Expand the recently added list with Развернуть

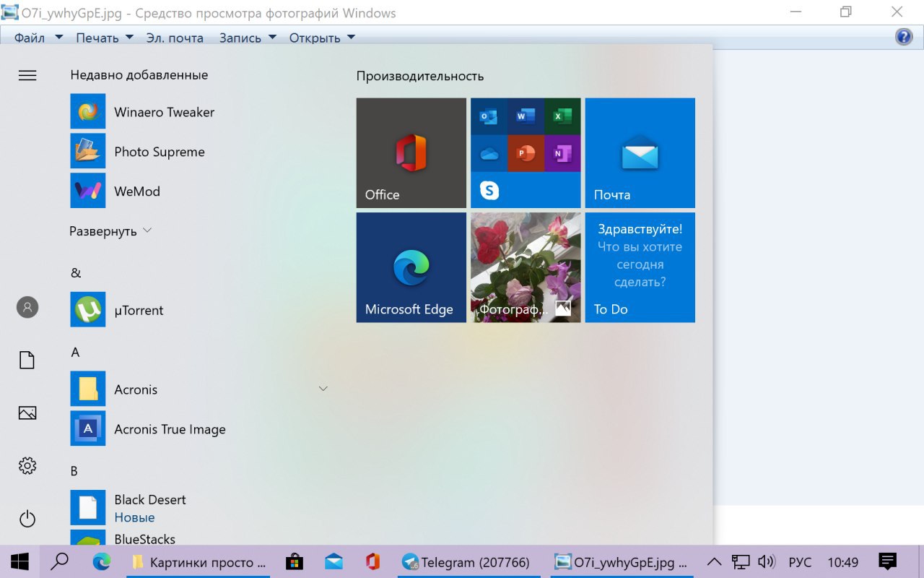pos(110,231)
